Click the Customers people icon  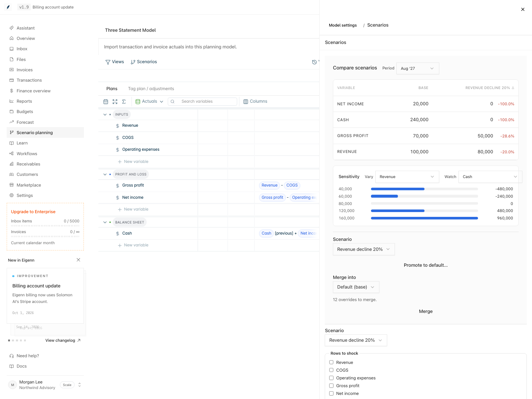(12, 174)
